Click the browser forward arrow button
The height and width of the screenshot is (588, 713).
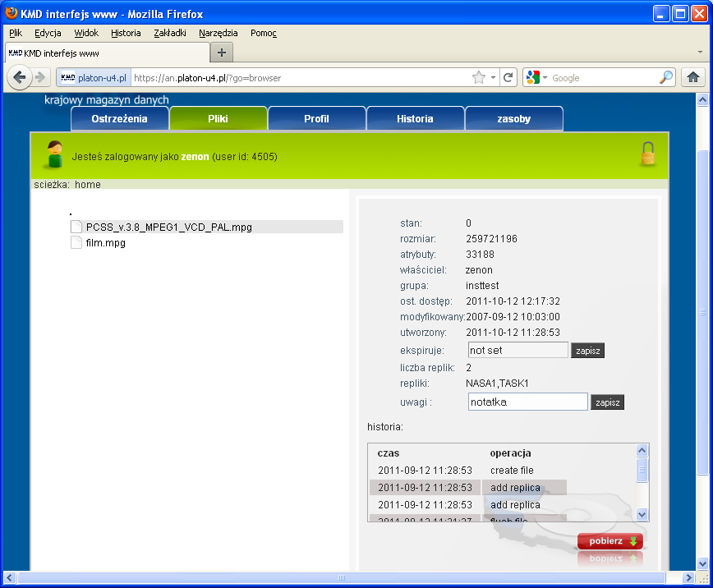point(40,78)
